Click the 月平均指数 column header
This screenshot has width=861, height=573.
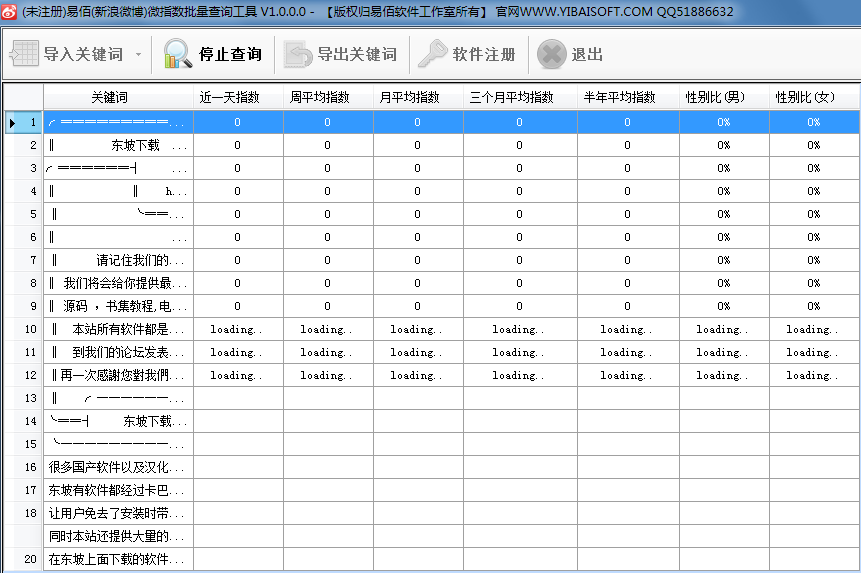click(x=418, y=97)
